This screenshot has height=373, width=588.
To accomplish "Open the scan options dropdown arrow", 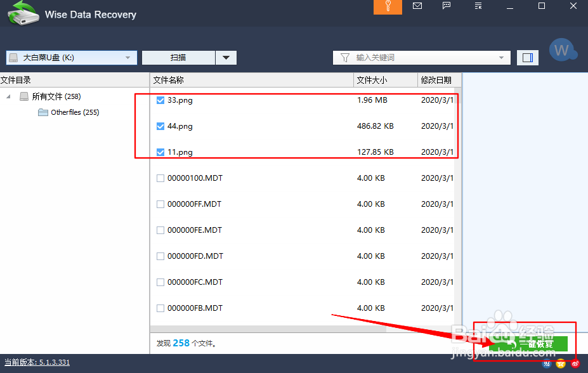I will coord(226,58).
